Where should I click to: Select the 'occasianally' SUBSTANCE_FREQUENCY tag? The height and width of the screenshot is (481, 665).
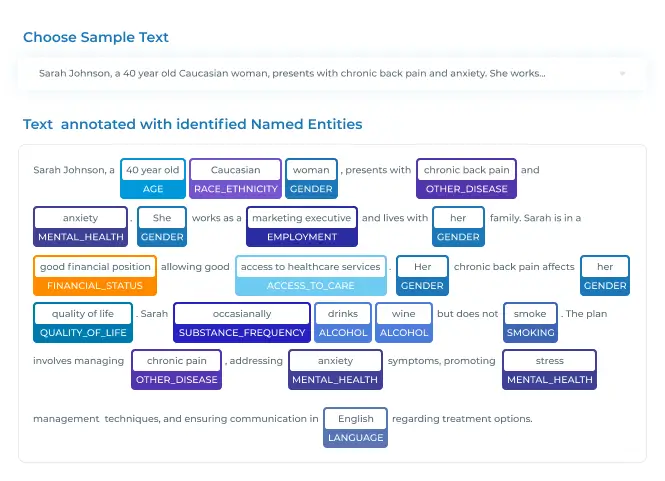[242, 322]
